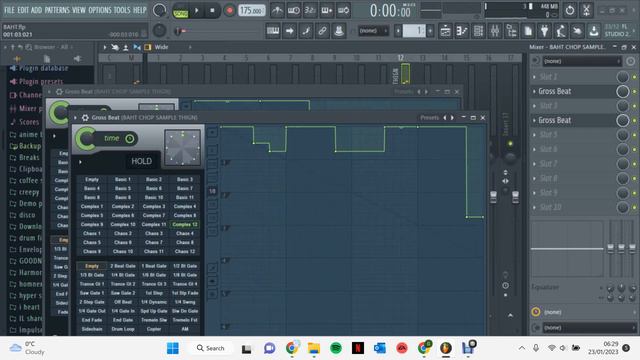
Task: Toggle the enable LED on the first Gross Beat mixer slot
Action: [634, 91]
